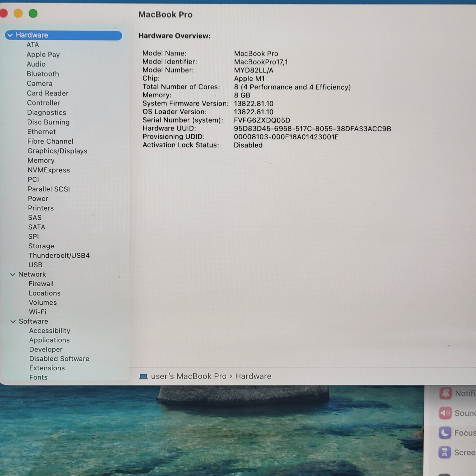Click the Model Identifier value MacBookPro17,1
The image size is (476, 476).
click(261, 62)
